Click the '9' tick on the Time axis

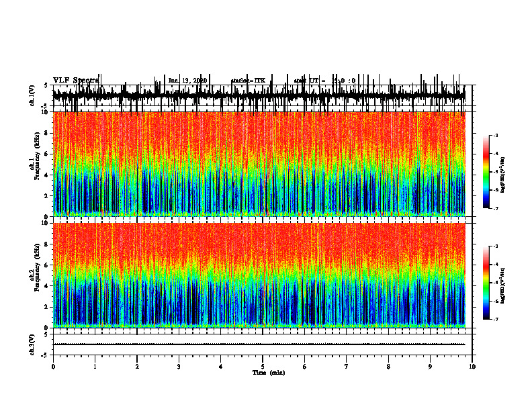[430, 367]
